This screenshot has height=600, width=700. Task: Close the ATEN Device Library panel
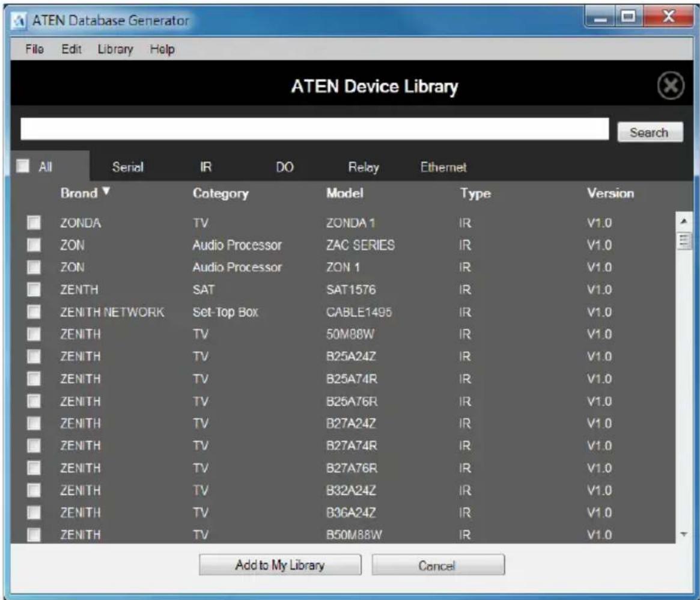point(671,85)
